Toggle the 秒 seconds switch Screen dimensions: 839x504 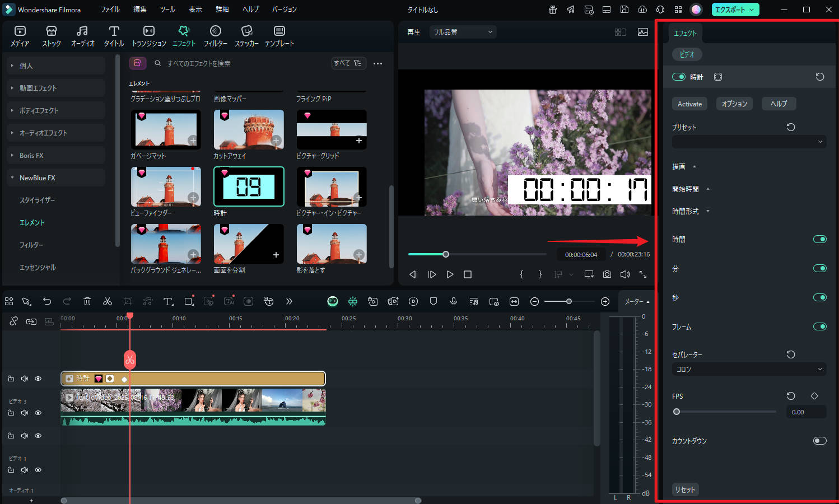(820, 297)
